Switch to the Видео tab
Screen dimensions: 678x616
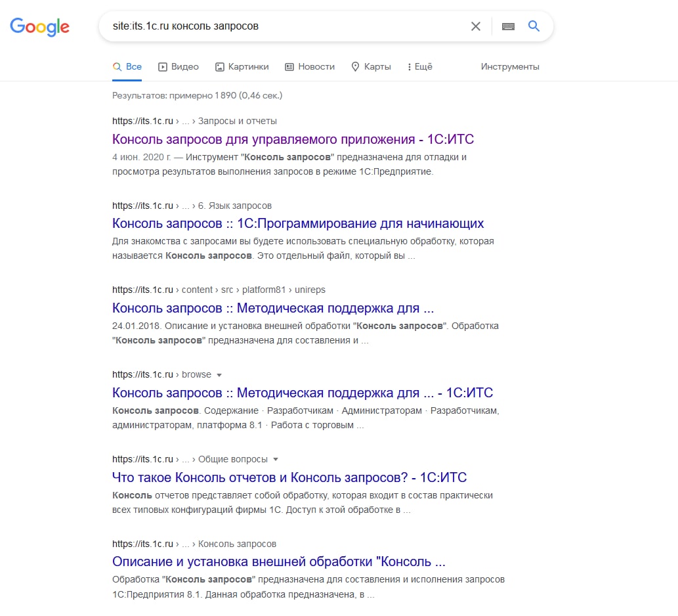(178, 66)
